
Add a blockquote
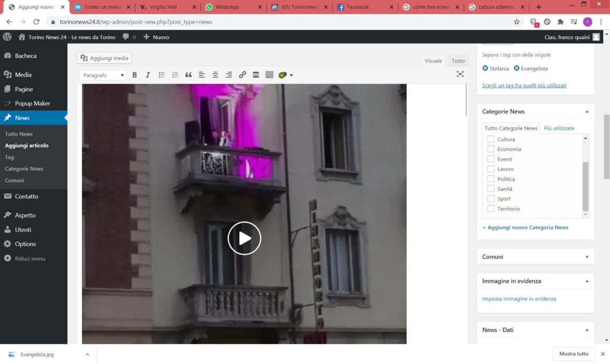tap(188, 75)
